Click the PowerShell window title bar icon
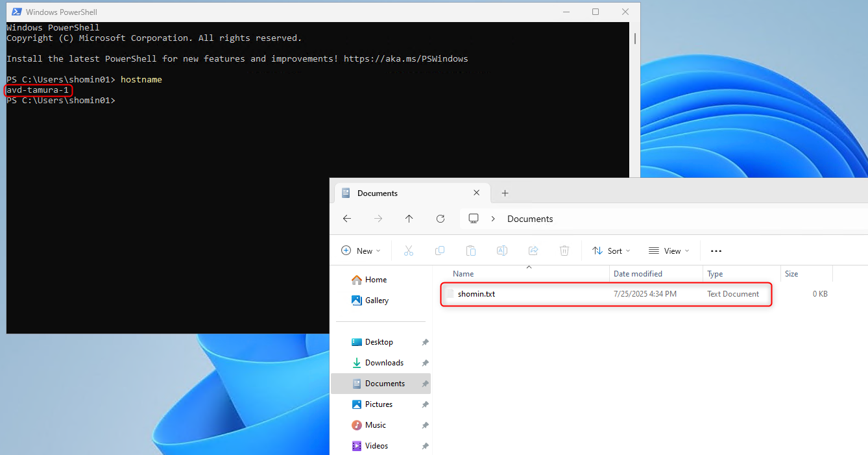 point(17,12)
